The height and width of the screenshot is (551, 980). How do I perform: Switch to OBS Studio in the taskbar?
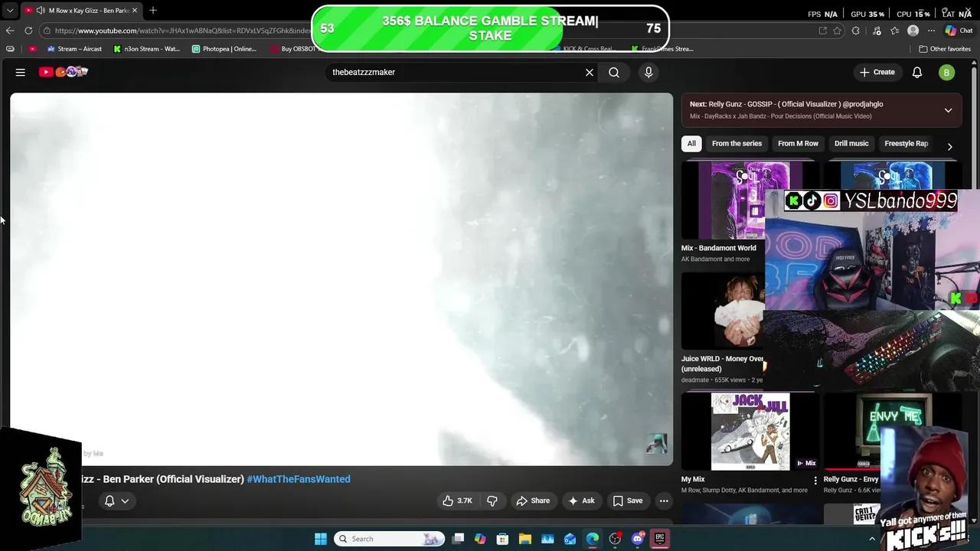615,539
